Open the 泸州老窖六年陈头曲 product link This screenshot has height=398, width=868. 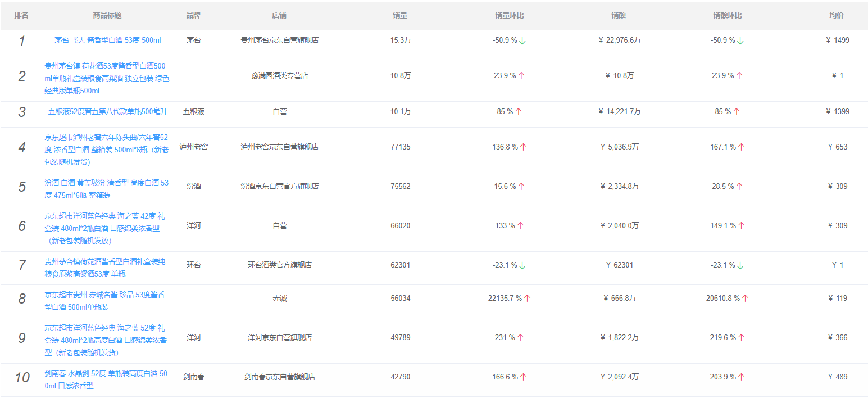coord(107,150)
